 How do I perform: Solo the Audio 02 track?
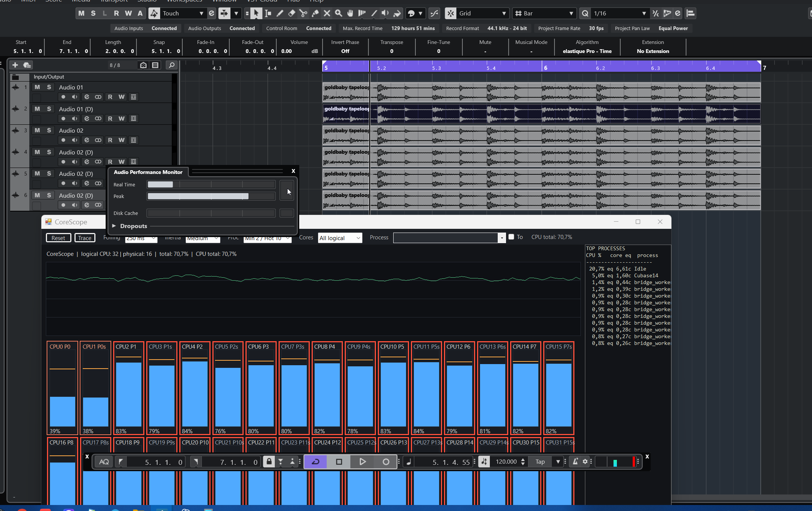(49, 130)
